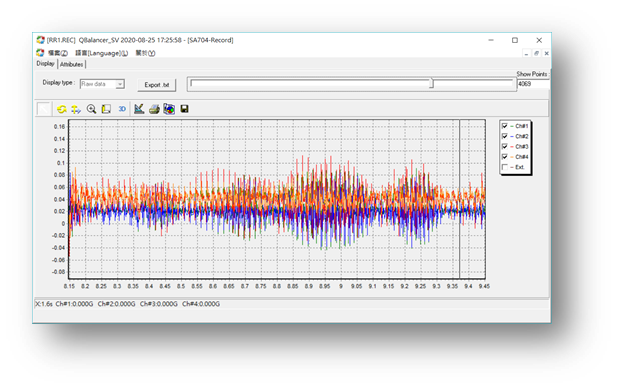Switch to the Attributes tab

coord(72,64)
